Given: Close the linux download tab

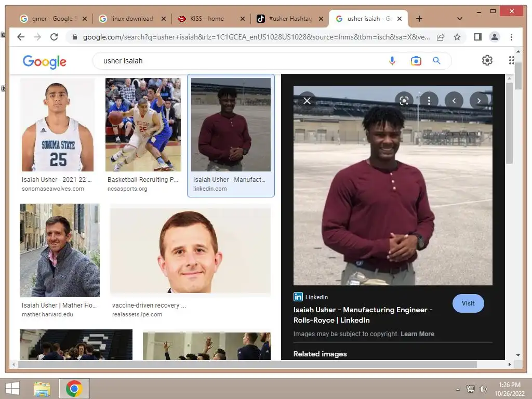Looking at the screenshot, I should pyautogui.click(x=164, y=19).
